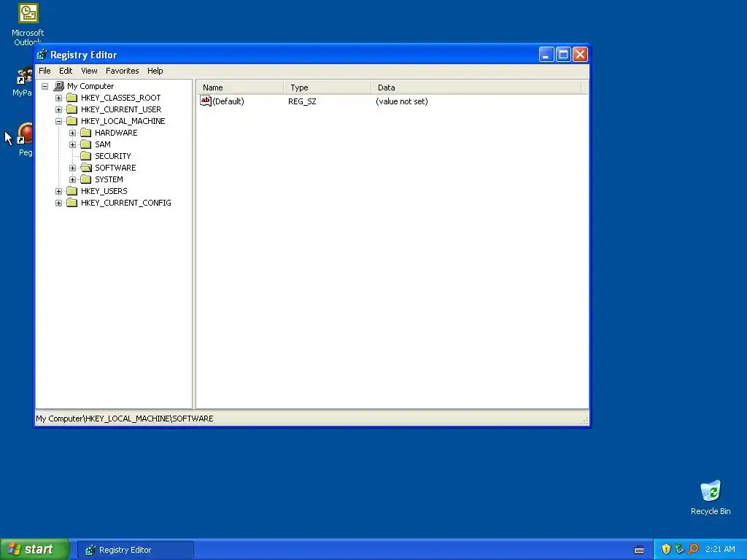Open the Help menu

[155, 71]
